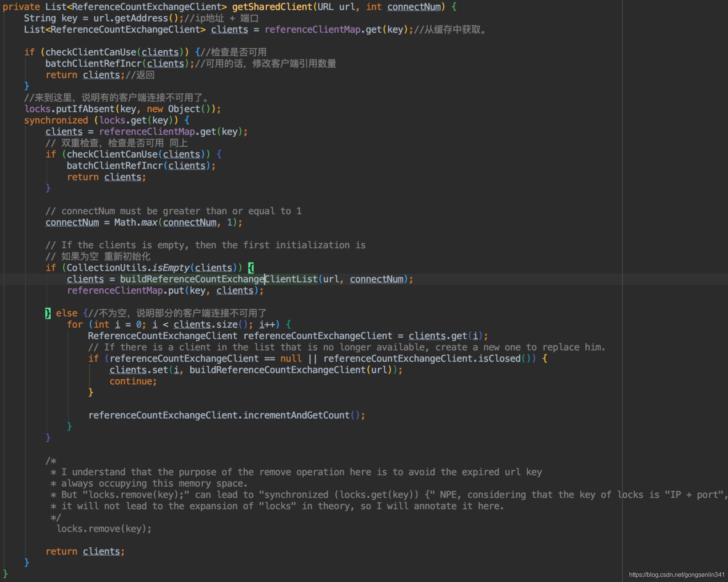
Task: Click the getSharedClient method name
Action: (272, 7)
